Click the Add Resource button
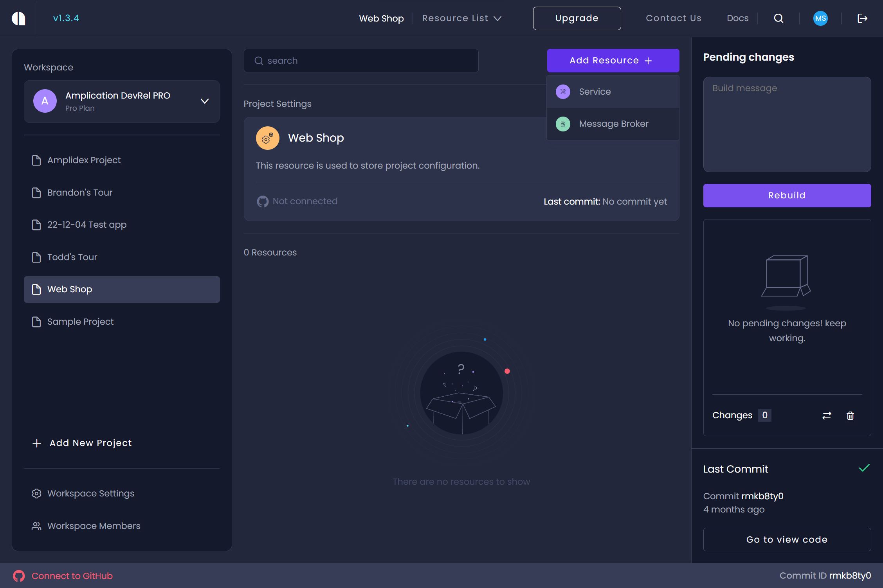Viewport: 883px width, 588px height. point(613,61)
